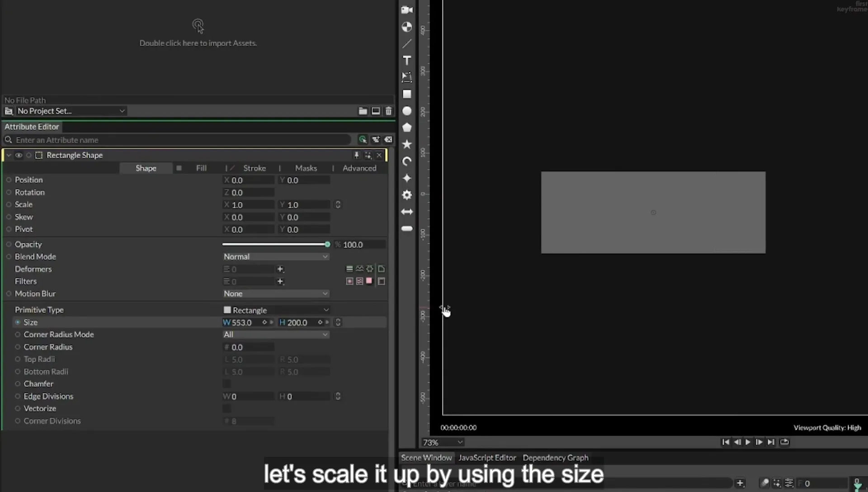Click the pink filter color swatch

[x=369, y=281]
